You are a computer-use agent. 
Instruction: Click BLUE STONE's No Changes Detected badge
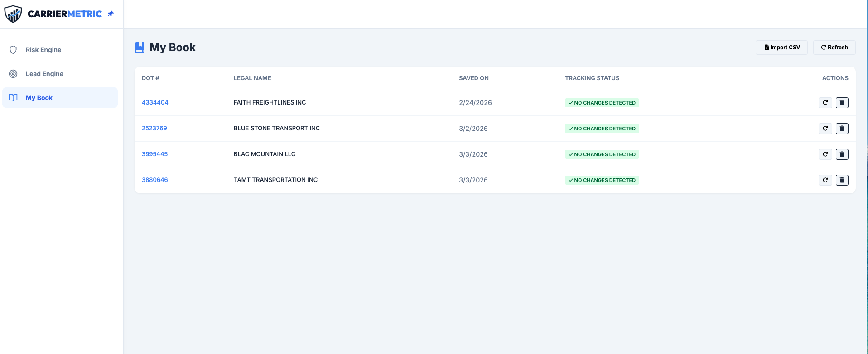602,129
